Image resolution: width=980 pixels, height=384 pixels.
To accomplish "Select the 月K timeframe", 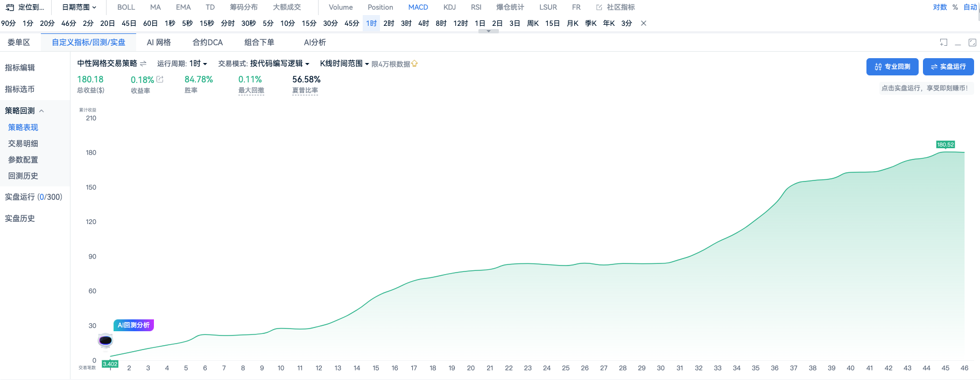I will (573, 24).
